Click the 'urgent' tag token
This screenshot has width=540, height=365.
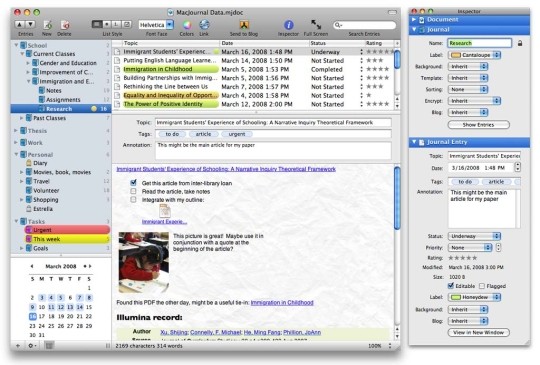237,134
